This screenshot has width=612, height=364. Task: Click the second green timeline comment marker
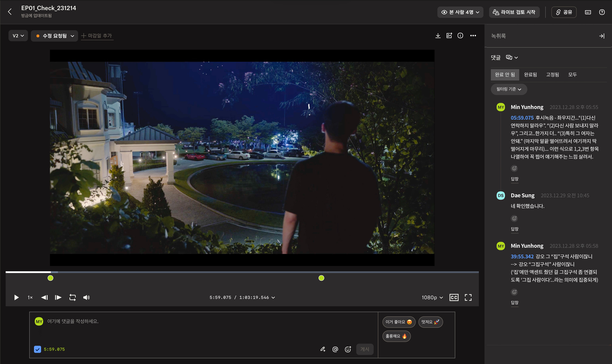click(321, 278)
